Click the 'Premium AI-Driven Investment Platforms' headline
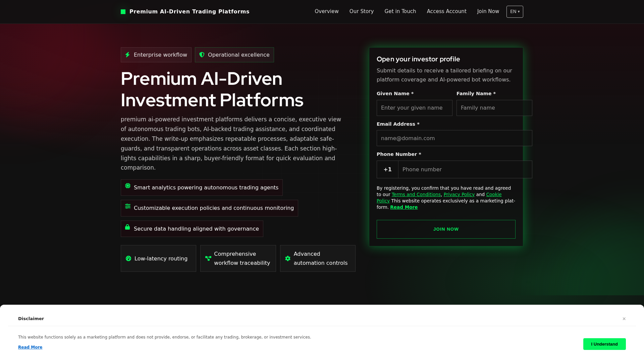The image size is (644, 362). (212, 89)
